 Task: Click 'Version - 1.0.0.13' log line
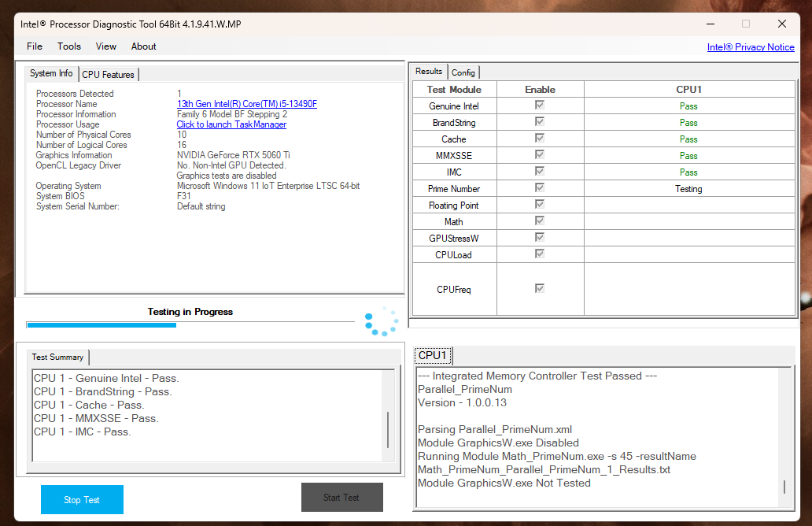point(463,402)
